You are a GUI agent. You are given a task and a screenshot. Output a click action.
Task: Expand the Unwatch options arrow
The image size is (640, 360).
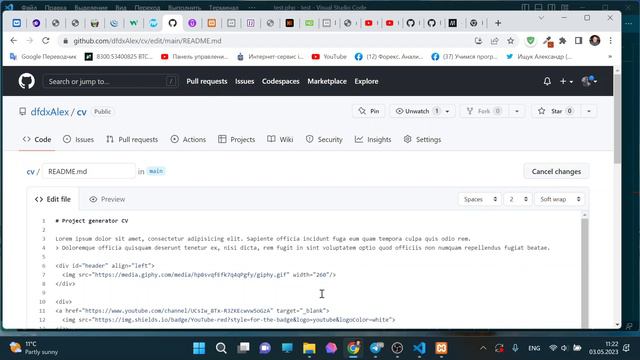(x=448, y=111)
